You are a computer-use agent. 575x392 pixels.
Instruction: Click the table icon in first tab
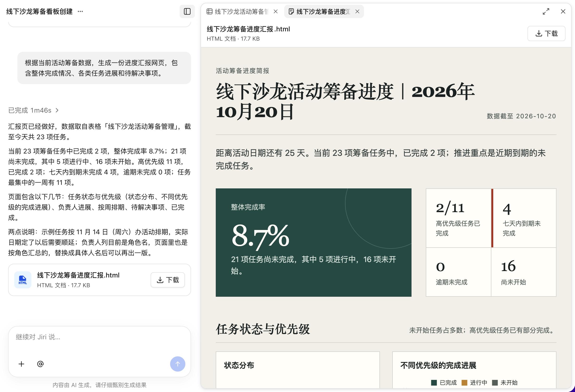coord(209,11)
